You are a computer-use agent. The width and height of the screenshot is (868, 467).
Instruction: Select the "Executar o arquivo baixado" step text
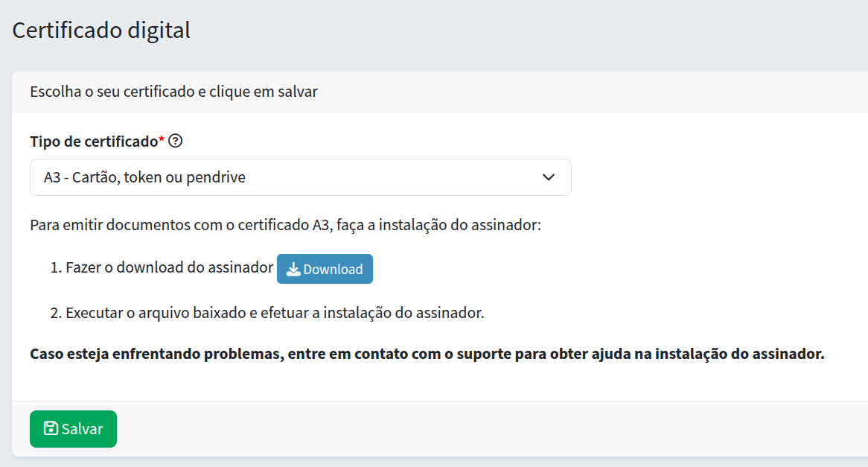click(x=275, y=313)
